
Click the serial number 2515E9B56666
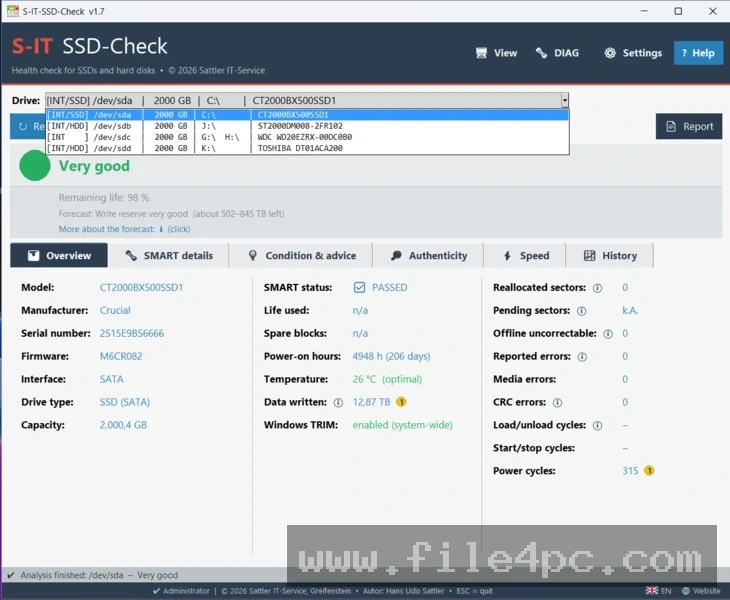[x=132, y=333]
